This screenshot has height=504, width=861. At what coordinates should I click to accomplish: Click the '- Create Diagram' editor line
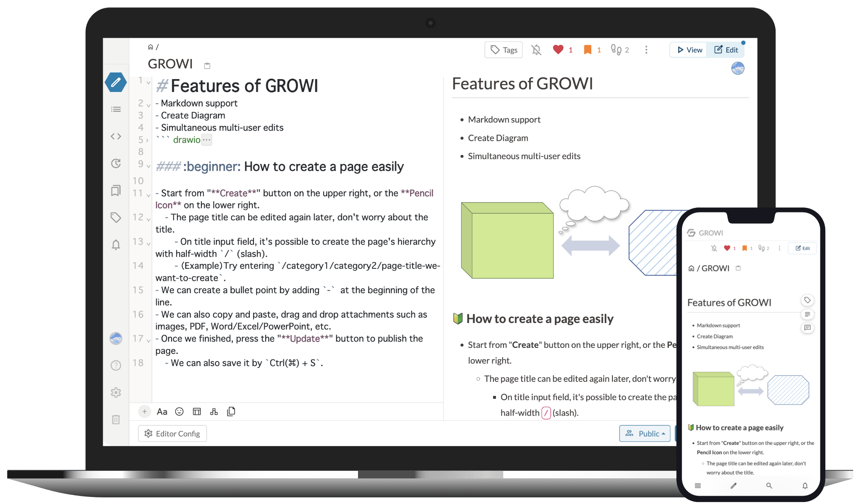point(191,116)
